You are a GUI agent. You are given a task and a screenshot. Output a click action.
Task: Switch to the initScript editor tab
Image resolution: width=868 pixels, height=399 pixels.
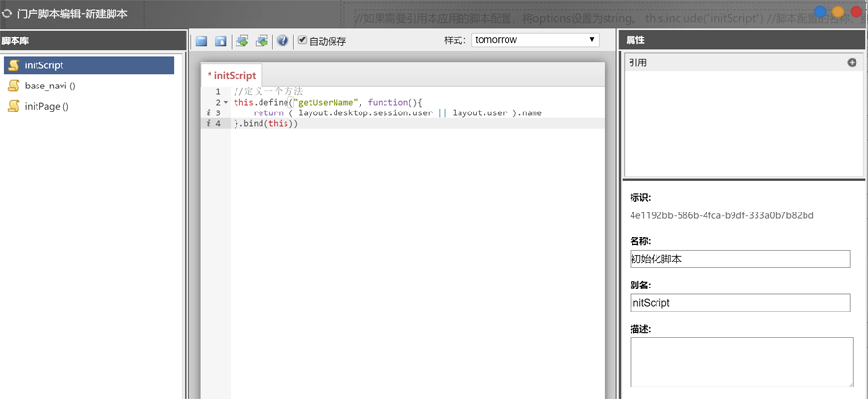(x=231, y=75)
